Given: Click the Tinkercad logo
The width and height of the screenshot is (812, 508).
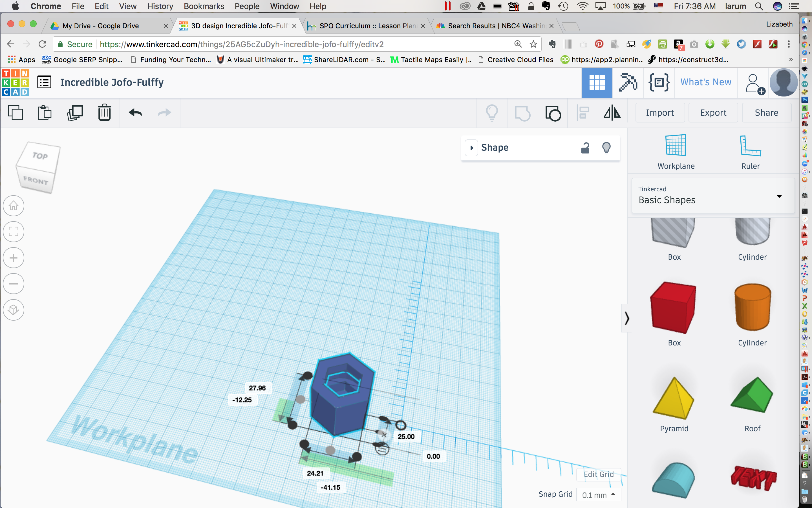Looking at the screenshot, I should pyautogui.click(x=16, y=83).
